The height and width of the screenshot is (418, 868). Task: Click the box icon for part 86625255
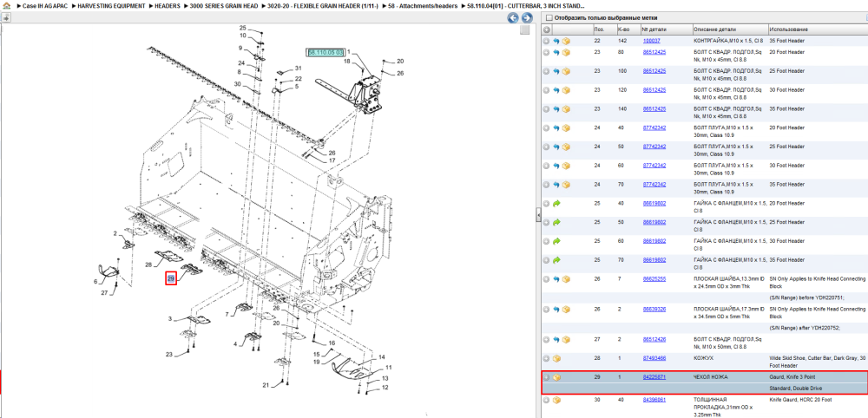point(566,278)
